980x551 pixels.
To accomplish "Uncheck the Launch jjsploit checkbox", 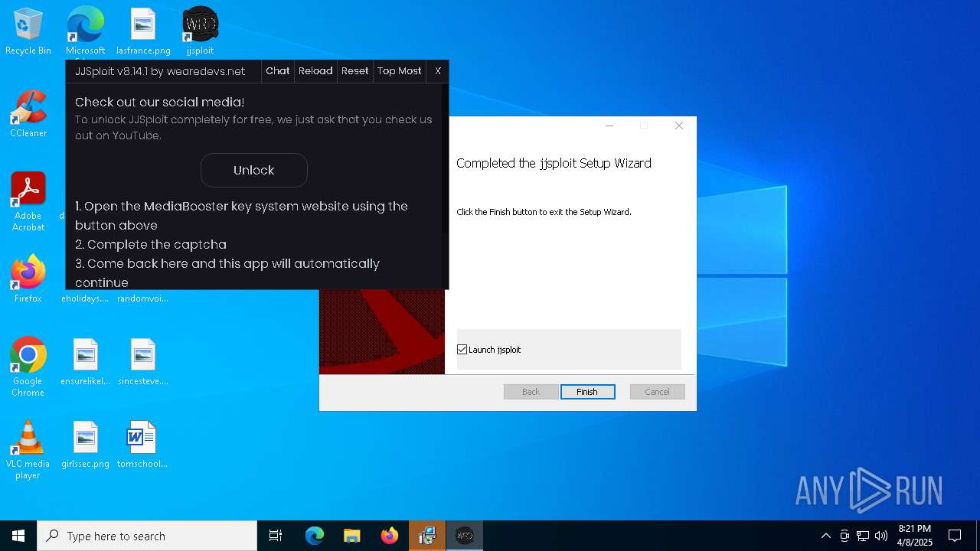I will click(x=462, y=350).
